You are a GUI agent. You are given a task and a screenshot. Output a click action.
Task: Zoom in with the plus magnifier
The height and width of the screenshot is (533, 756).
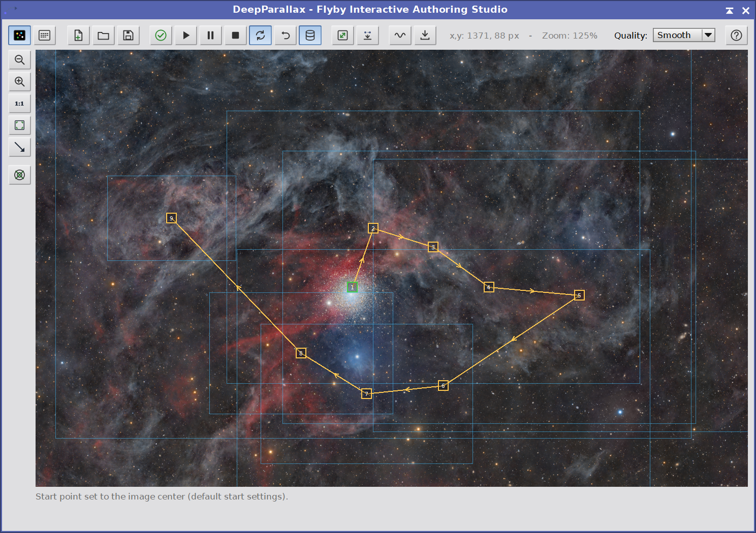[20, 82]
